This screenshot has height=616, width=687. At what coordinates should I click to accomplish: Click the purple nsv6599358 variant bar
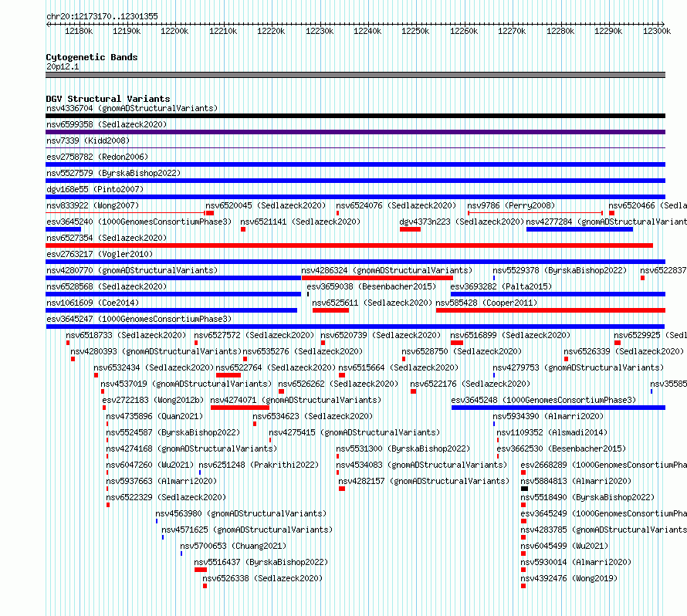pos(355,132)
